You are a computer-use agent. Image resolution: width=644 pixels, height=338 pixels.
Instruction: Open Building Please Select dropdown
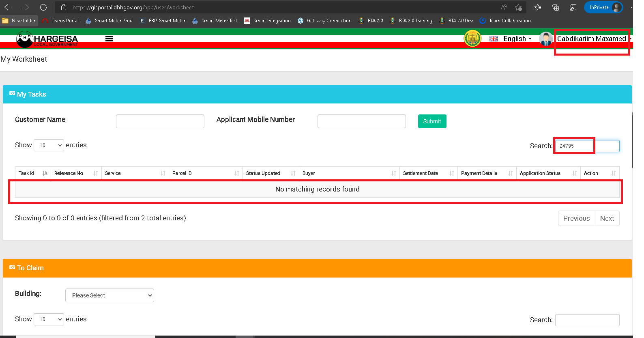click(109, 295)
